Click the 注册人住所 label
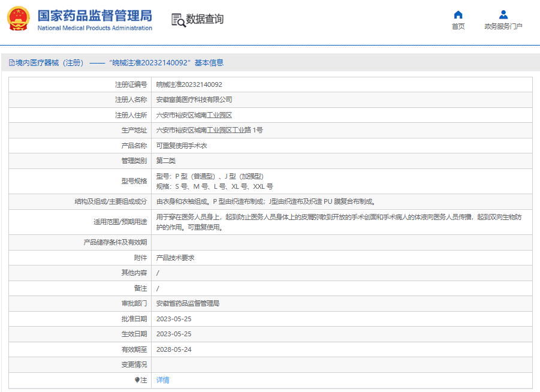This screenshot has height=392, width=540. click(x=131, y=115)
